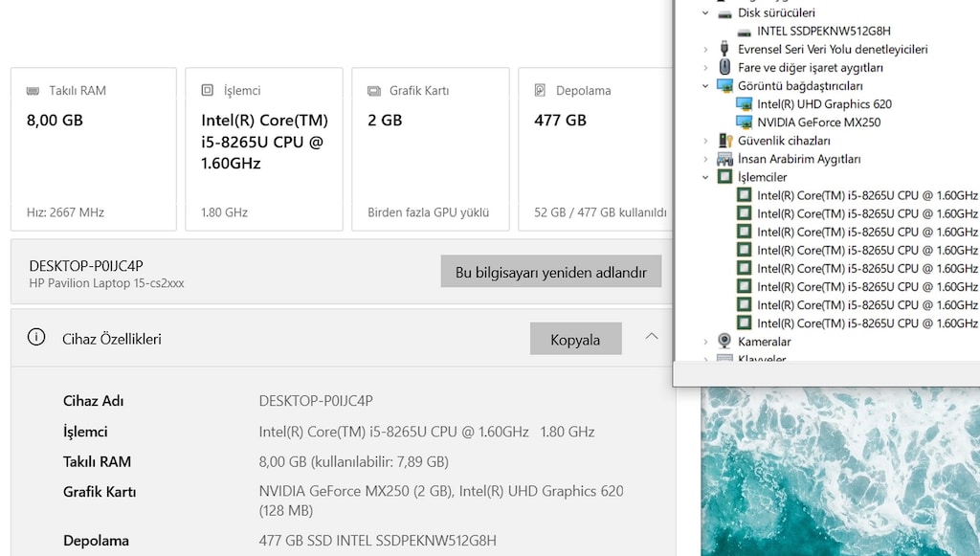Click the Depolama card disk icon
This screenshot has height=556, width=980.
click(540, 91)
